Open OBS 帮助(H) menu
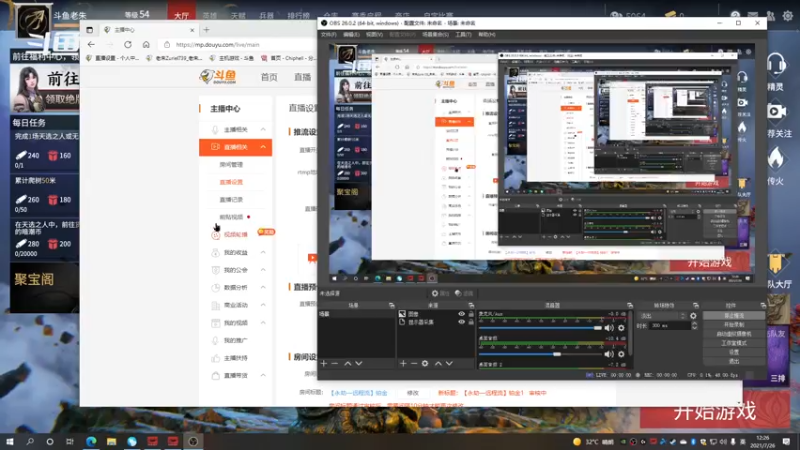Screen dimensions: 800x450 487,35
